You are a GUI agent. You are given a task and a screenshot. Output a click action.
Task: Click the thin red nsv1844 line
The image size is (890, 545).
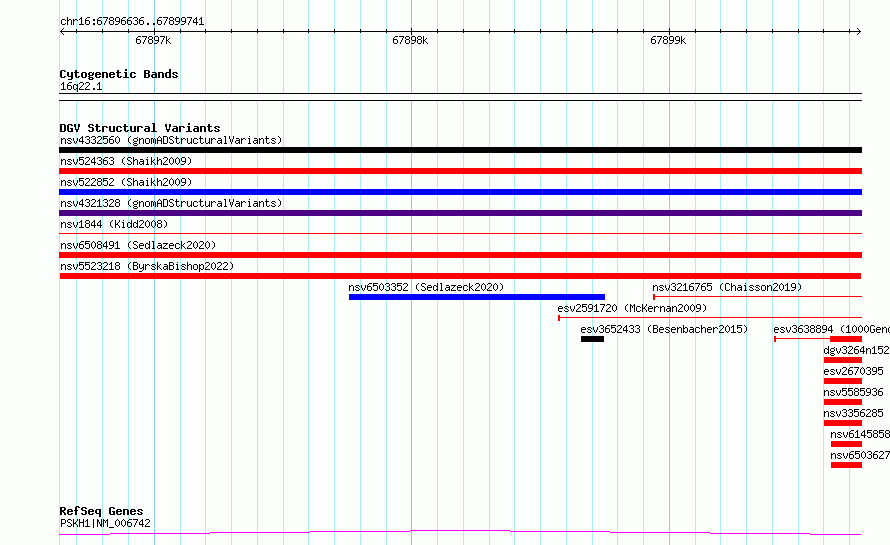[460, 233]
